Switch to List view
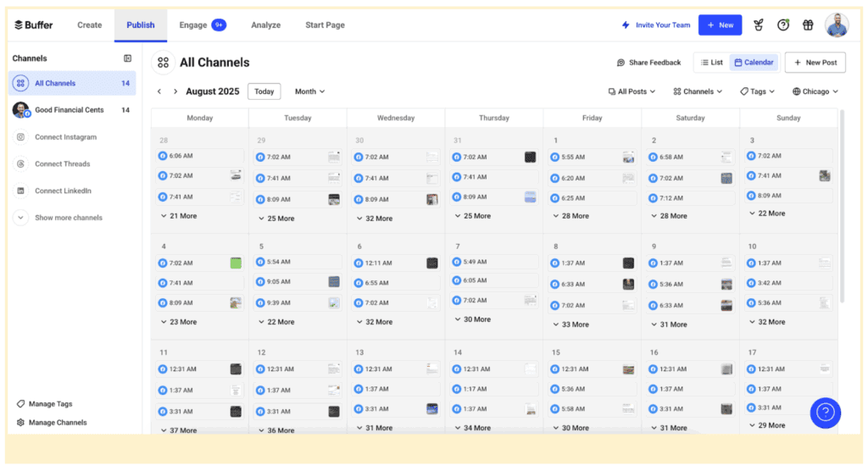This screenshot has height=471, width=868. click(x=711, y=63)
